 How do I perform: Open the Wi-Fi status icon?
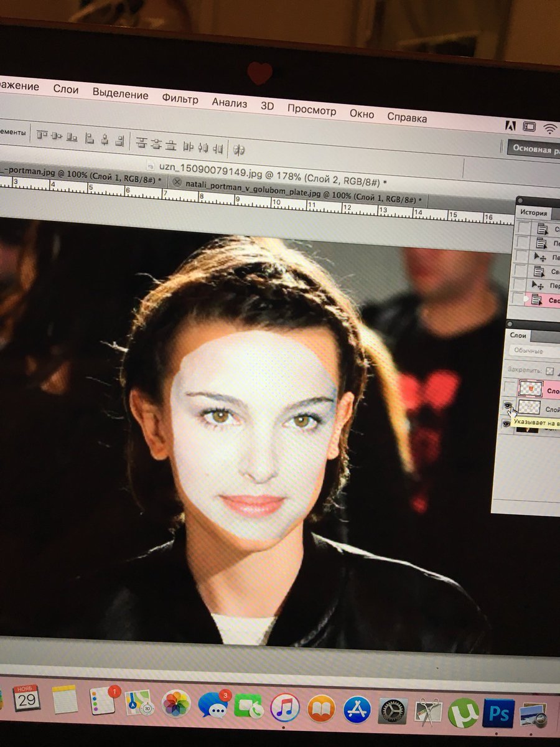[550, 129]
